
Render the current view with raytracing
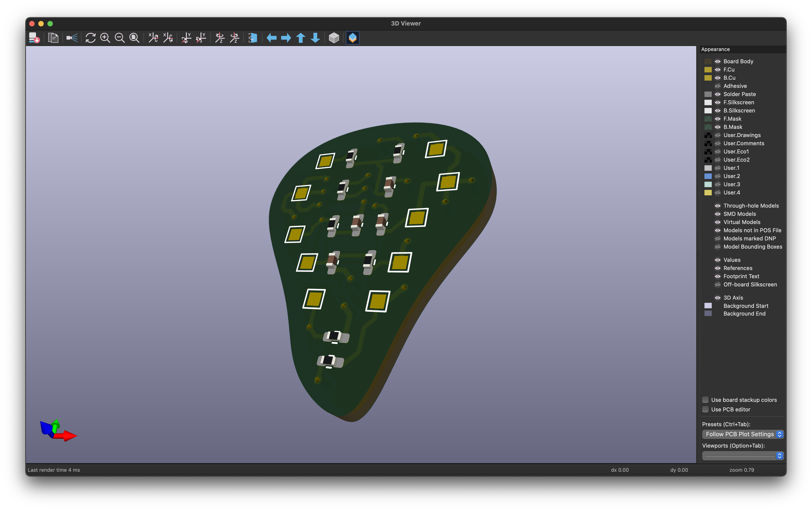[x=72, y=38]
